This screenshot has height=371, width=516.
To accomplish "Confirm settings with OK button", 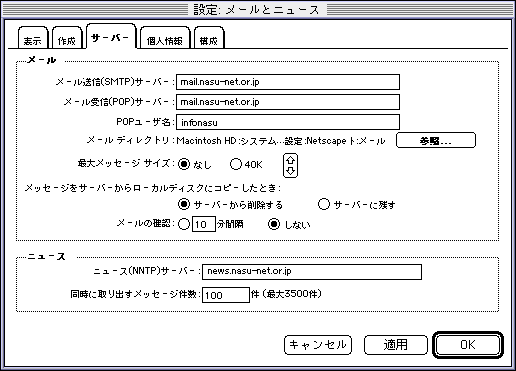I will tap(468, 345).
